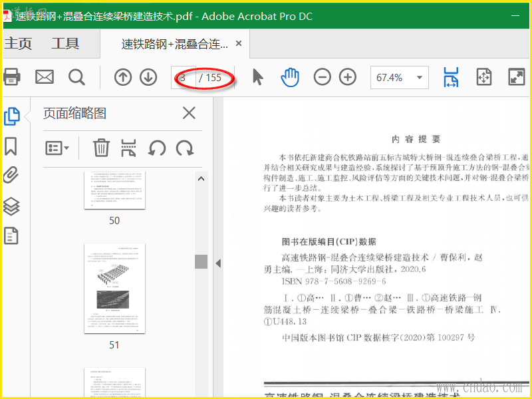Screen dimensions: 532x399
Task: Send file by email envelope icon
Action: click(45, 77)
